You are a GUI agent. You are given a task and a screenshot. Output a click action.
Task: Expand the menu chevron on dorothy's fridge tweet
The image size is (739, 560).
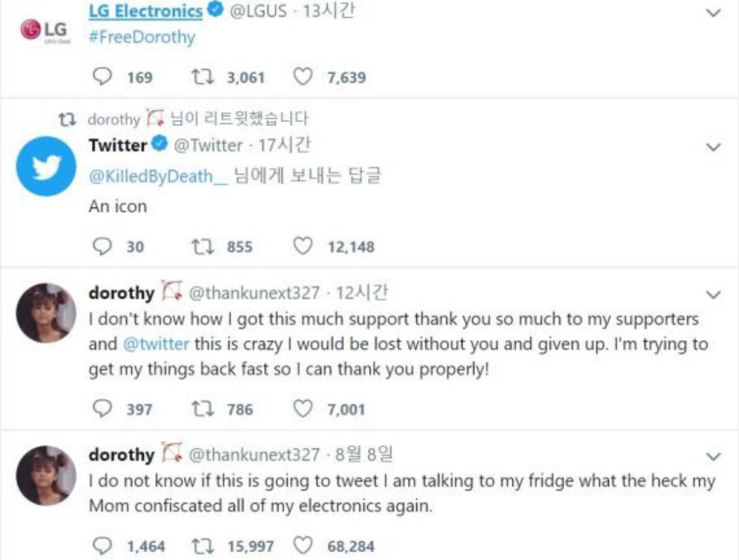click(x=713, y=456)
